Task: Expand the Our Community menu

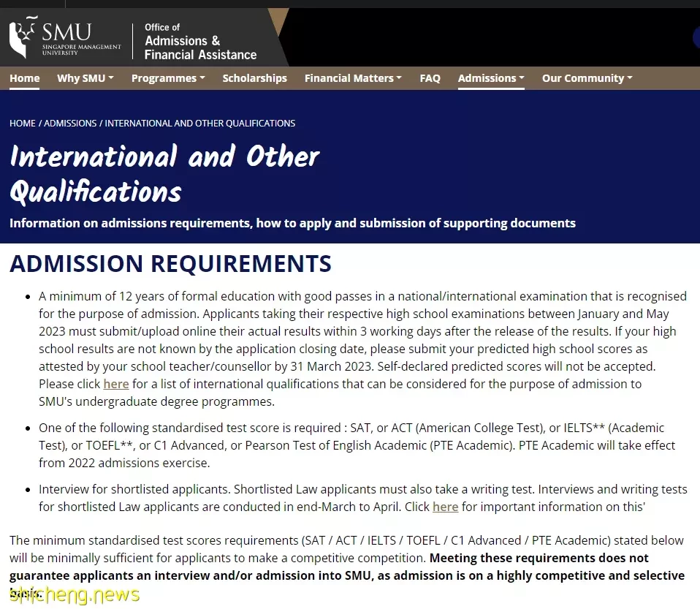Action: click(587, 78)
